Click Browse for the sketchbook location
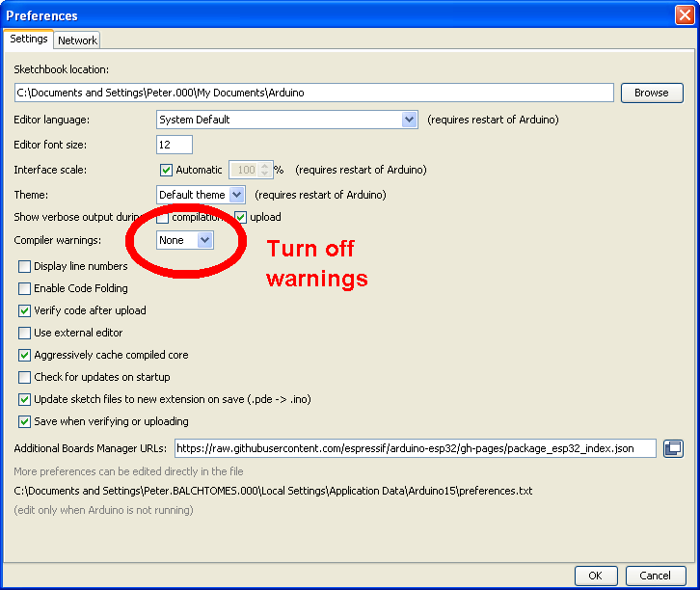Image resolution: width=700 pixels, height=590 pixels. (652, 93)
